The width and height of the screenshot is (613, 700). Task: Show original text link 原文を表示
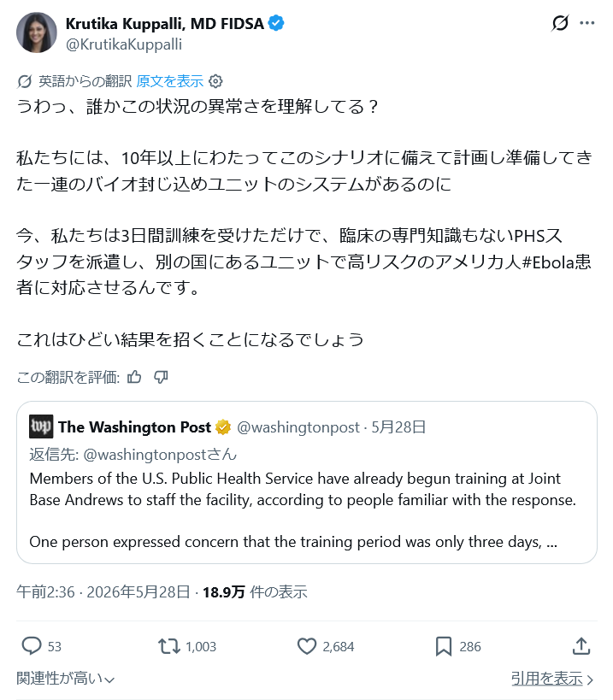coord(169,81)
